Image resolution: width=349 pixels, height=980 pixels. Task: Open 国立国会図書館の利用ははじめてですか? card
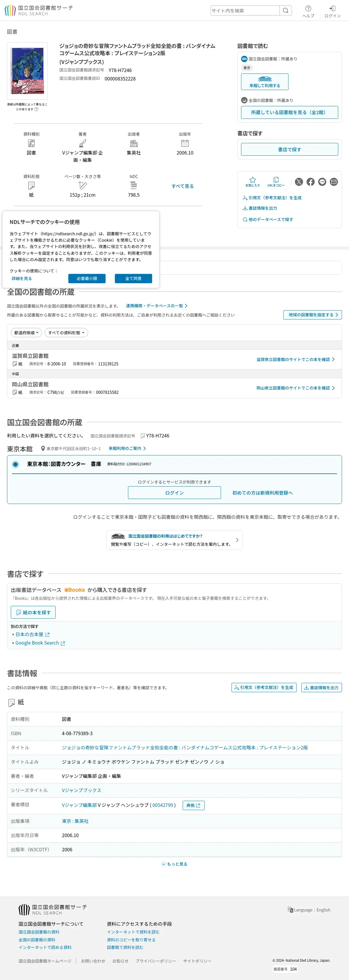174,540
